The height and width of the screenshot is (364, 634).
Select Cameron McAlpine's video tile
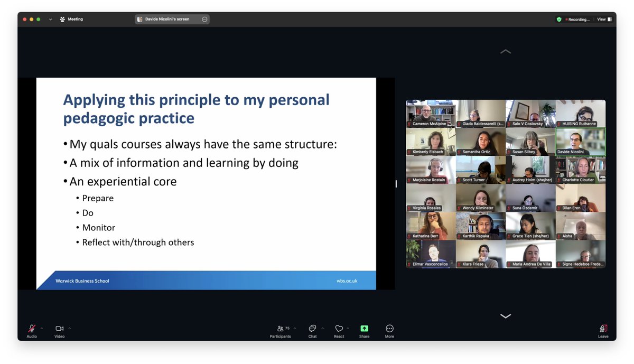pyautogui.click(x=431, y=114)
